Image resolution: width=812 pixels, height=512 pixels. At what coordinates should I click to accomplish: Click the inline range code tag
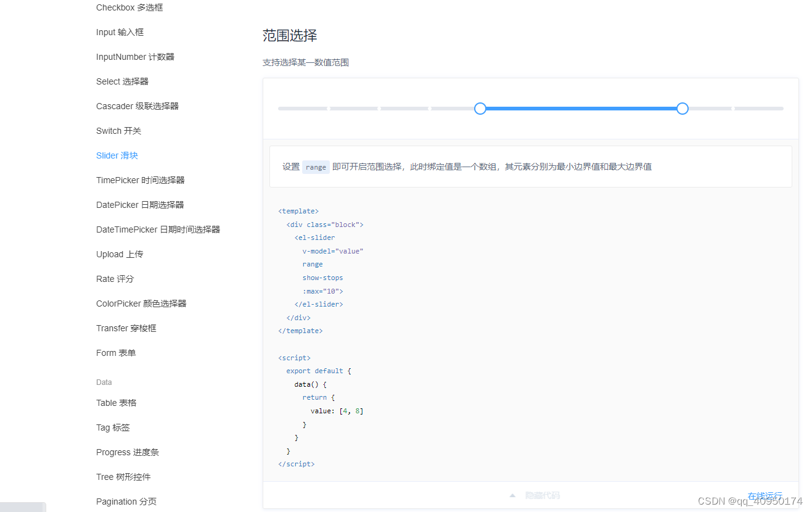[316, 167]
